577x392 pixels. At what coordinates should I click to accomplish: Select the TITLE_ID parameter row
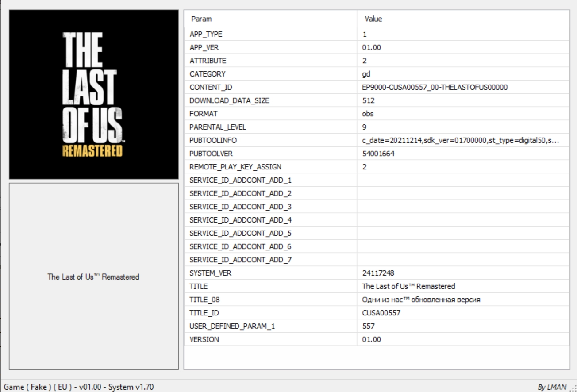coord(204,313)
